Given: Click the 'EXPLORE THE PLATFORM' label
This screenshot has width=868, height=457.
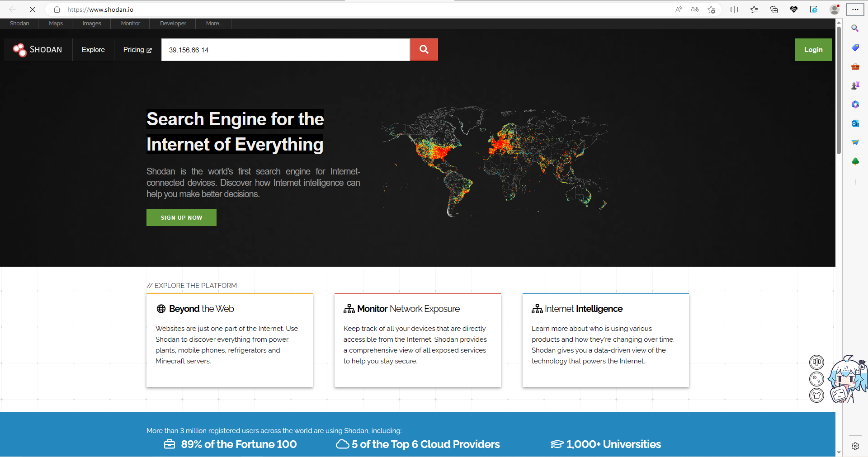Looking at the screenshot, I should point(192,286).
